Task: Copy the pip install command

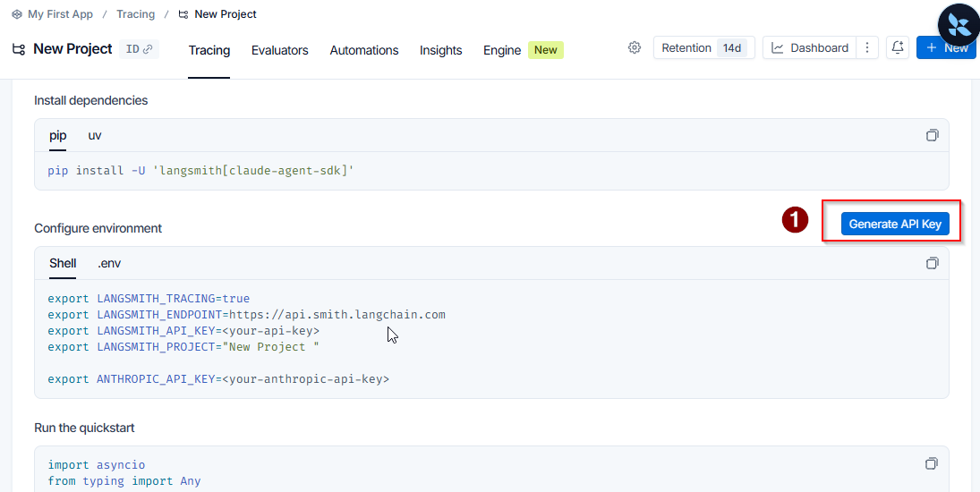Action: 932,135
